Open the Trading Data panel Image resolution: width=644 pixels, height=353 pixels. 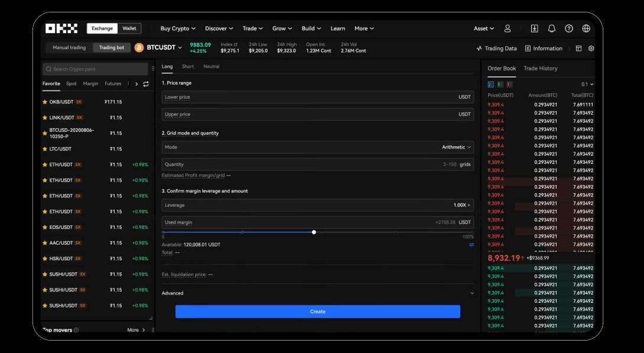[496, 48]
